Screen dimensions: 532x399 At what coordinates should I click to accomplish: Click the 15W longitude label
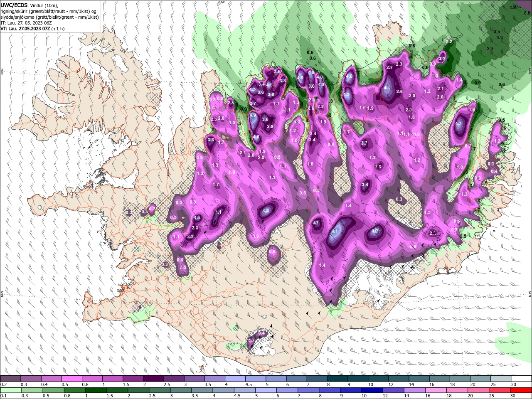(x=440, y=2)
